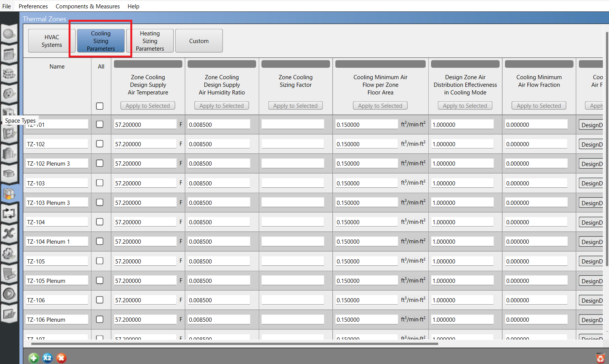The height and width of the screenshot is (364, 609).
Task: Open the Results Summary bar chart icon
Action: click(9, 314)
